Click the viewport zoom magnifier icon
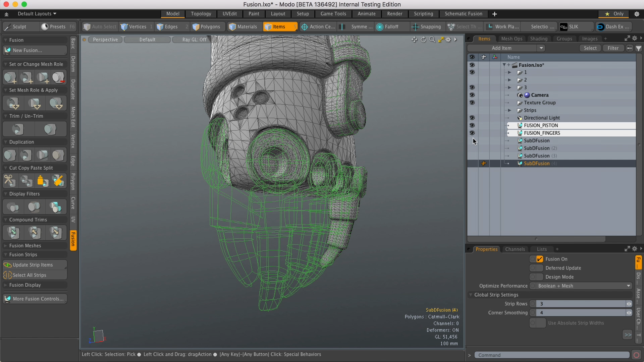The height and width of the screenshot is (362, 644). coord(432,40)
